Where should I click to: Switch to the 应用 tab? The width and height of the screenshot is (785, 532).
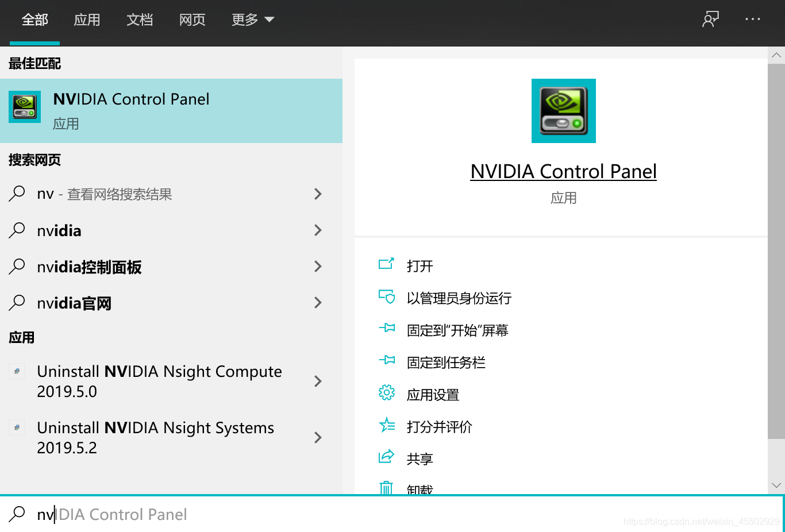87,20
